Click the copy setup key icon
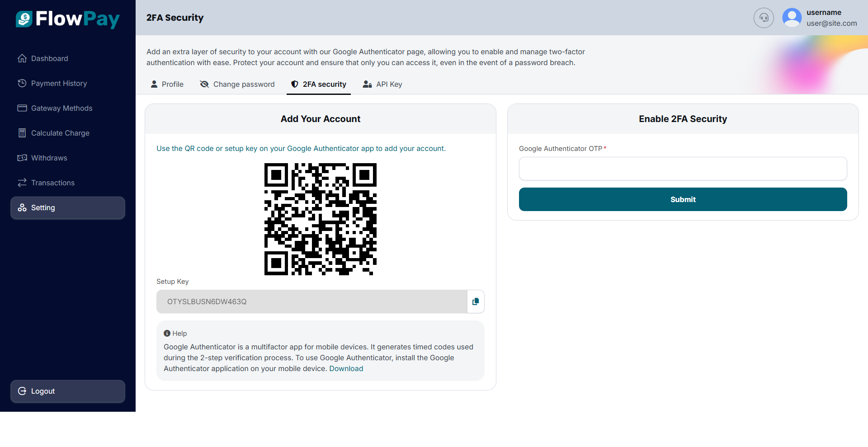 [x=476, y=301]
